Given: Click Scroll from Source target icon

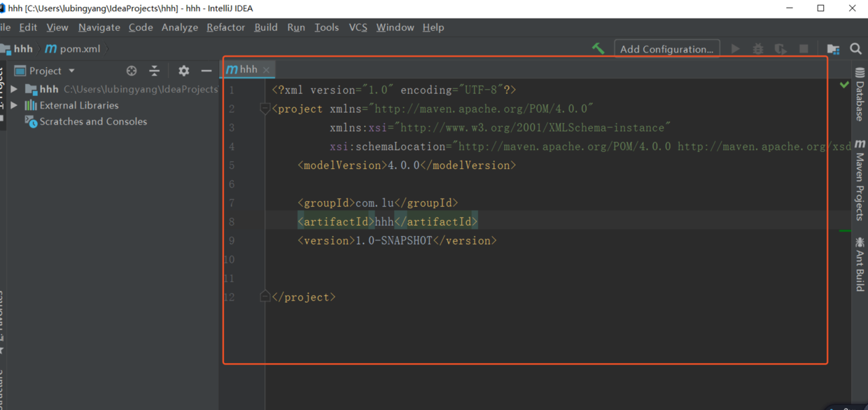Looking at the screenshot, I should pyautogui.click(x=132, y=71).
